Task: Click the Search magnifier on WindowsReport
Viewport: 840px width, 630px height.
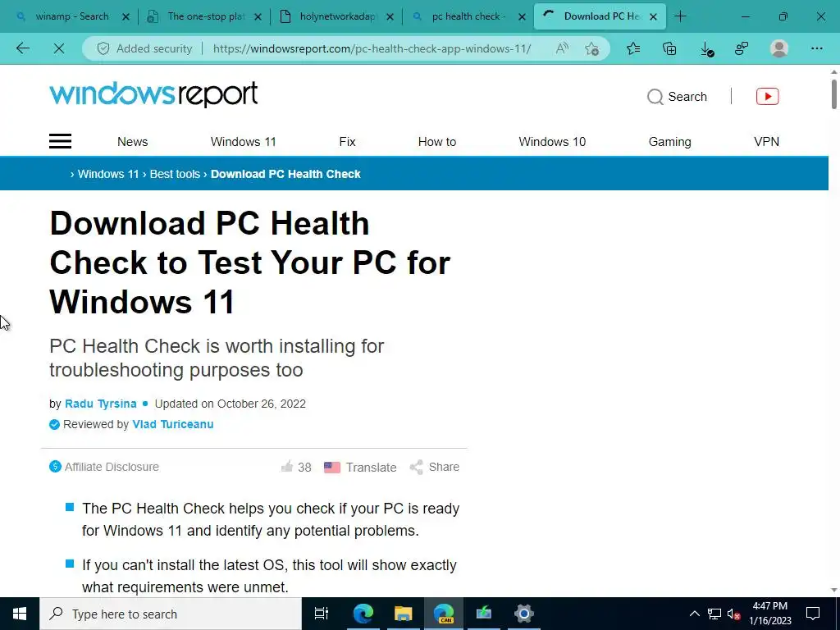Action: (655, 97)
